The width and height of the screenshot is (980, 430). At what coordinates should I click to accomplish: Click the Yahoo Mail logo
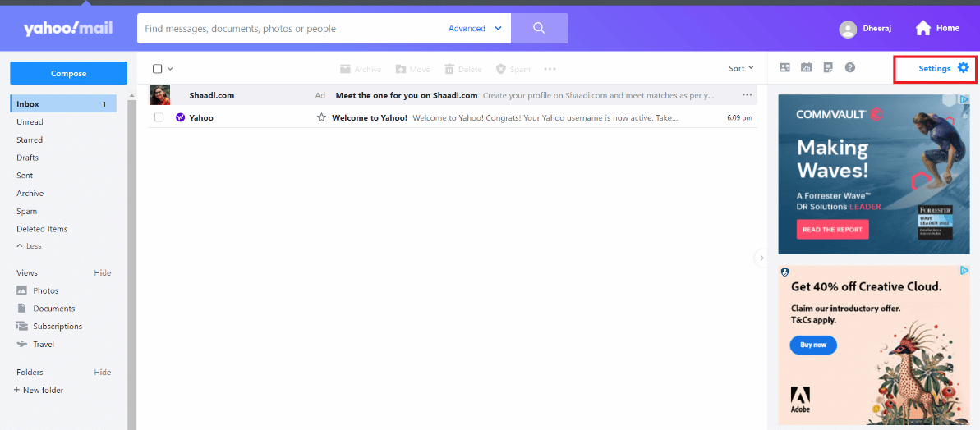click(x=68, y=29)
